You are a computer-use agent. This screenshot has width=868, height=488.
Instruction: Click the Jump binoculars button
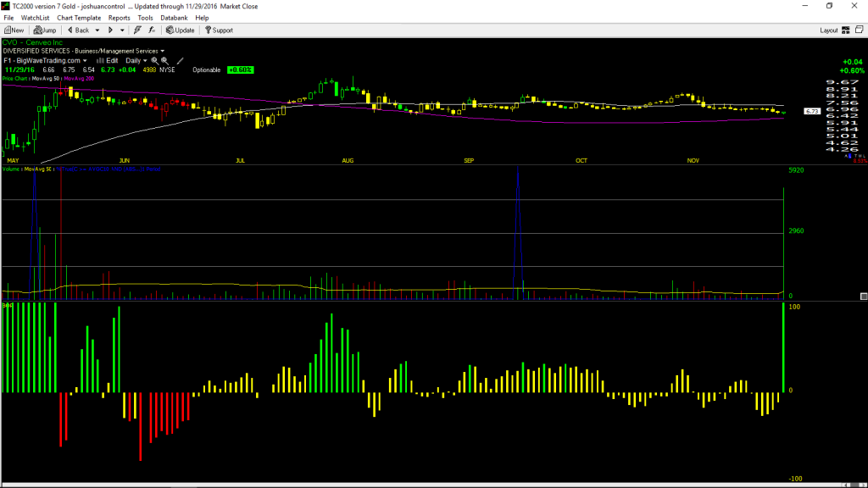pos(45,30)
